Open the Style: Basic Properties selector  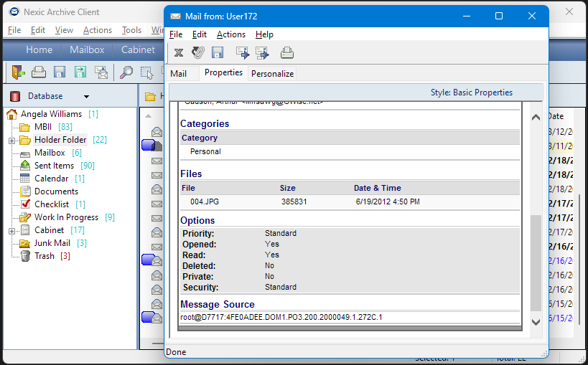(472, 93)
